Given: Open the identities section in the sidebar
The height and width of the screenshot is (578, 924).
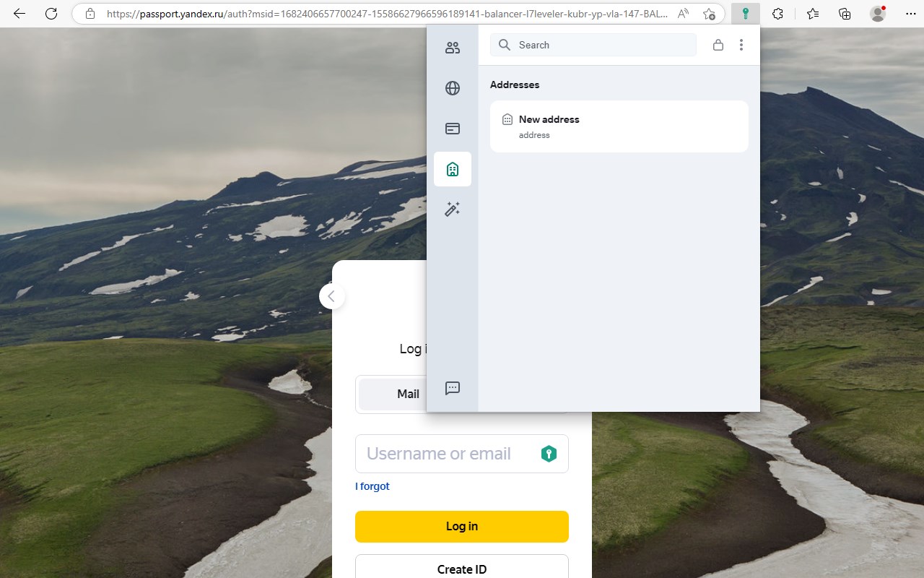Looking at the screenshot, I should point(453,47).
